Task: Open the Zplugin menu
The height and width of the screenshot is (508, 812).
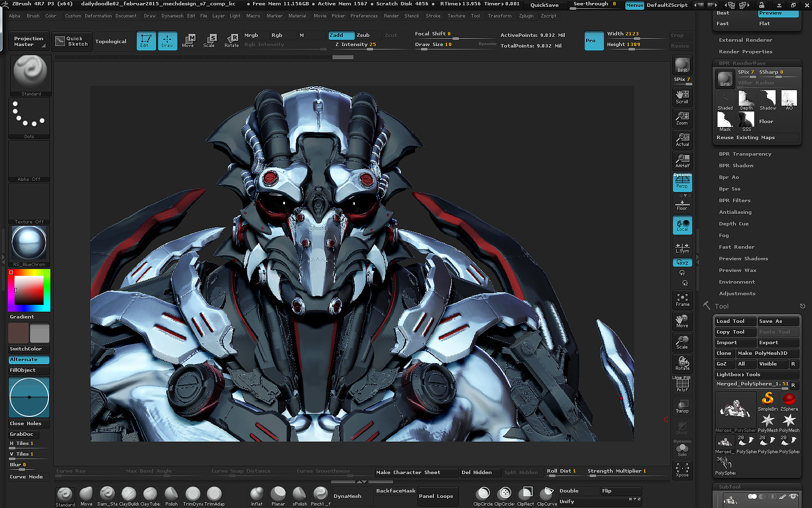Action: pyautogui.click(x=526, y=16)
